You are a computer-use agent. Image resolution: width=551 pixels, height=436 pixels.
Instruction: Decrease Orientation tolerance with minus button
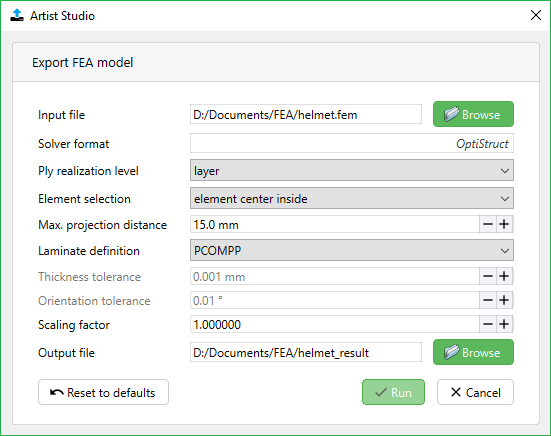[x=488, y=300]
